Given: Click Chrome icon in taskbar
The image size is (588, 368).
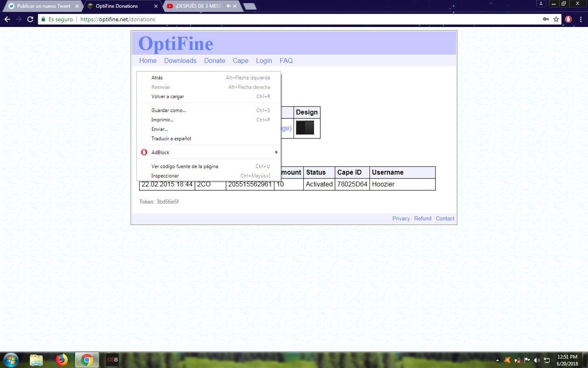Looking at the screenshot, I should tap(87, 360).
